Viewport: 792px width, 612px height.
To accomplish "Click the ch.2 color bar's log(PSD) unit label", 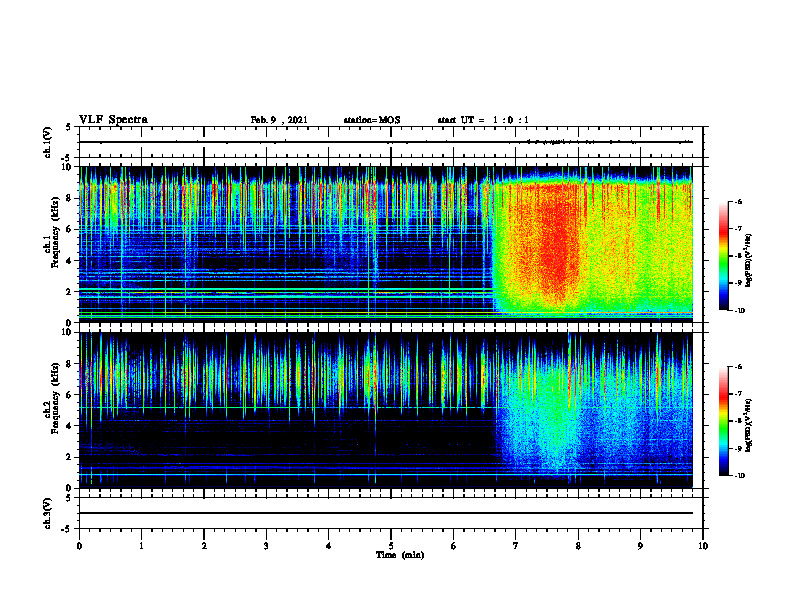I will [x=749, y=425].
